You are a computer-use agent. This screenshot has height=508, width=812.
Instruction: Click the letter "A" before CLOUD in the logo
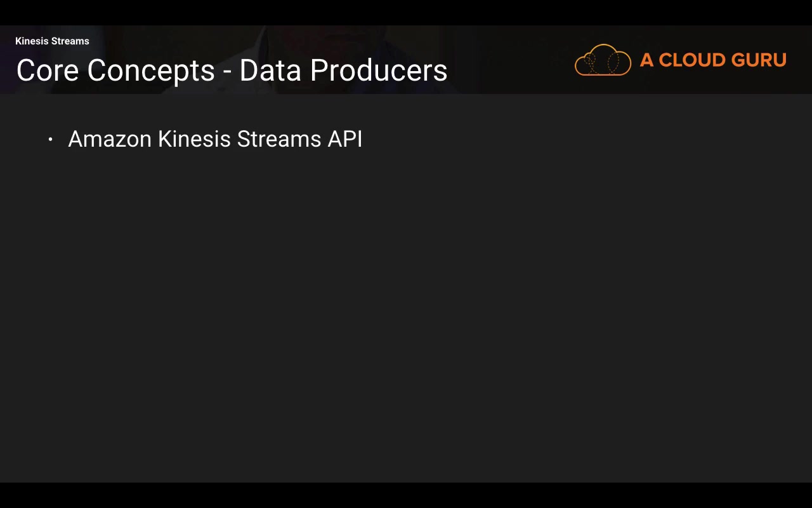click(646, 60)
